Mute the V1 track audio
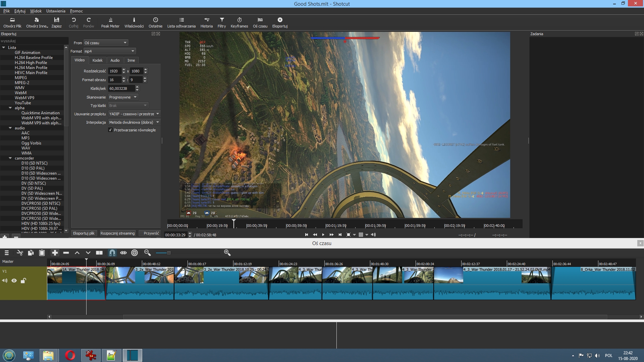This screenshot has width=644, height=362. 5,281
